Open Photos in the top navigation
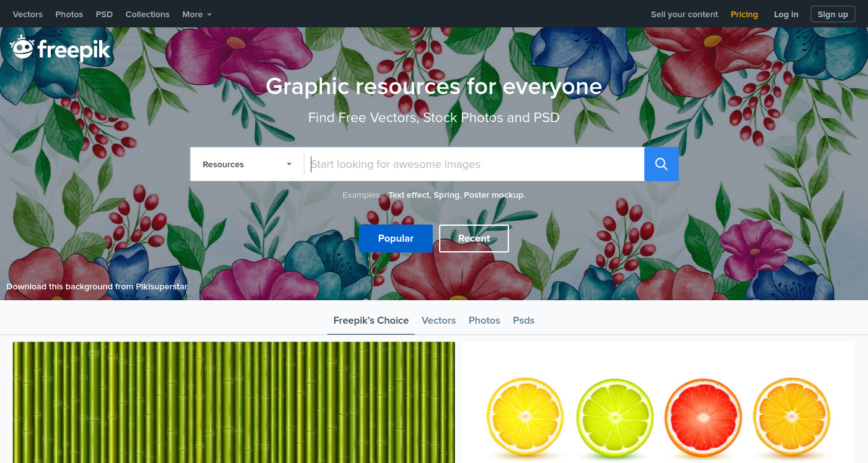 [69, 14]
